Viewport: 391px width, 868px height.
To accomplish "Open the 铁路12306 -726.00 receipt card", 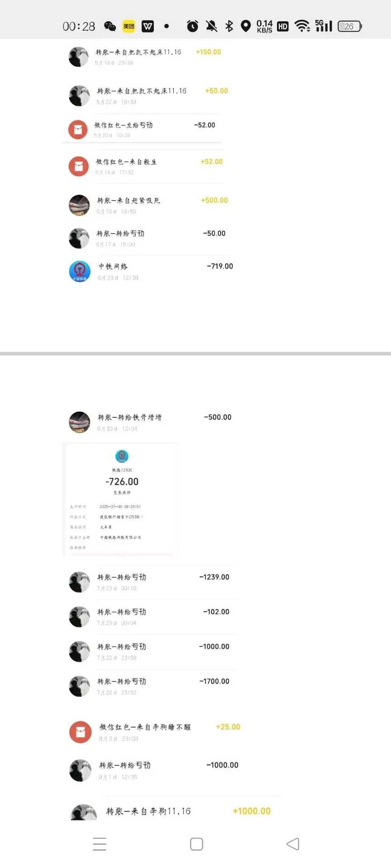I will [122, 500].
